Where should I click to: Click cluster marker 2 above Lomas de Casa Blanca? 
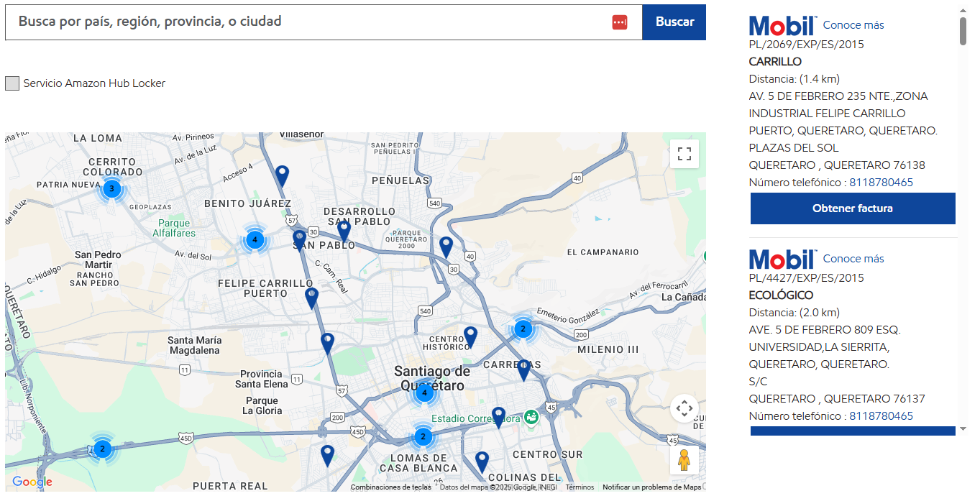(x=423, y=436)
